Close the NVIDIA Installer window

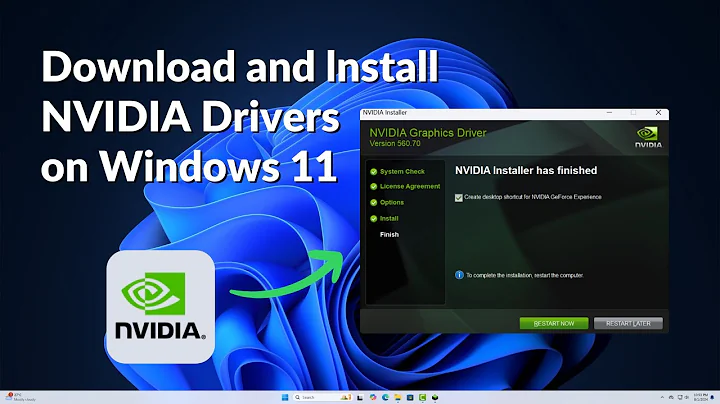[x=658, y=112]
